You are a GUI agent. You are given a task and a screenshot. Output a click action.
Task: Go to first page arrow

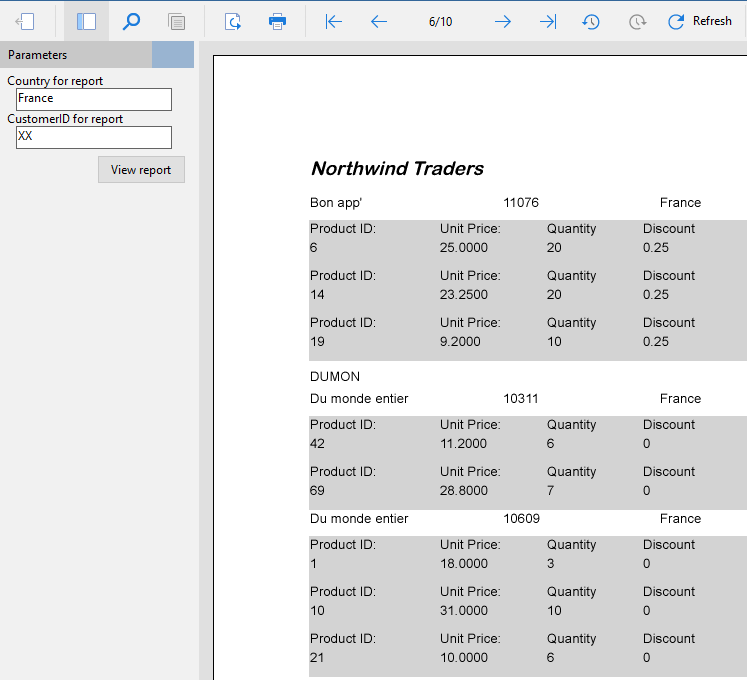(x=333, y=21)
